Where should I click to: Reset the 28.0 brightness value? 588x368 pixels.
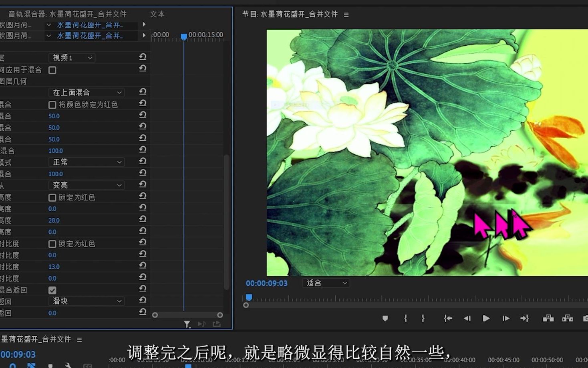(x=143, y=219)
